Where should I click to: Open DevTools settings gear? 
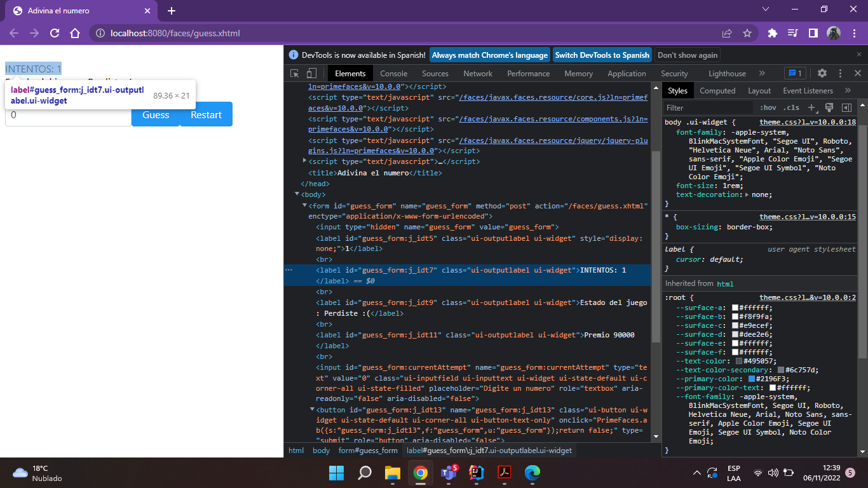point(822,74)
